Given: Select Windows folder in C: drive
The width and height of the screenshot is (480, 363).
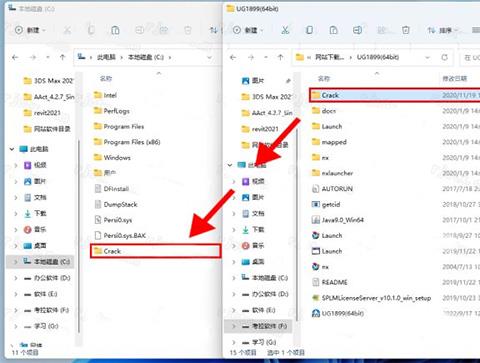Looking at the screenshot, I should 112,158.
